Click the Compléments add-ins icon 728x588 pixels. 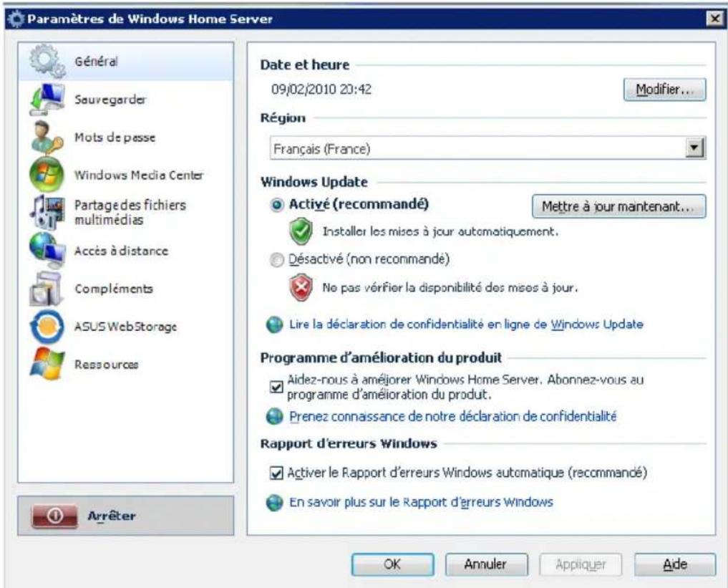coord(46,289)
